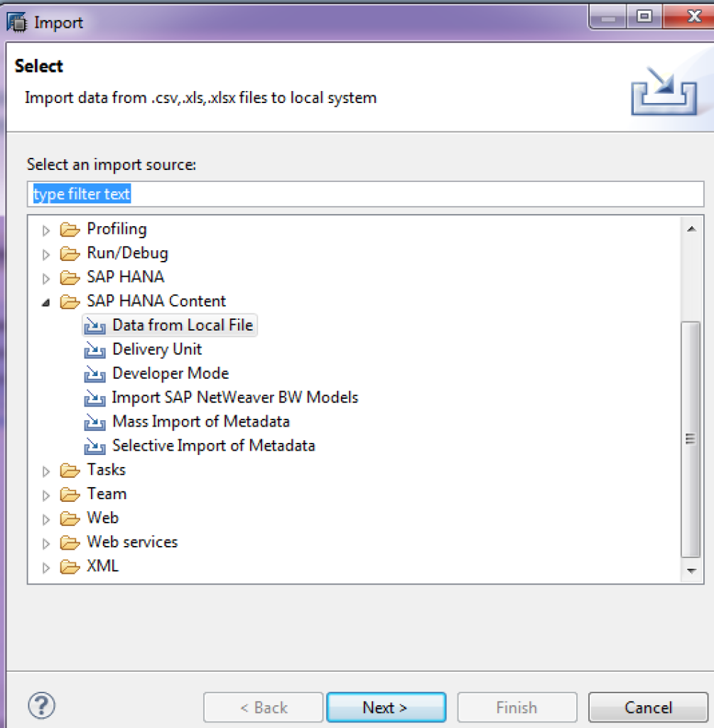Click the SAP HANA Content folder icon
This screenshot has height=728, width=714.
pos(70,301)
